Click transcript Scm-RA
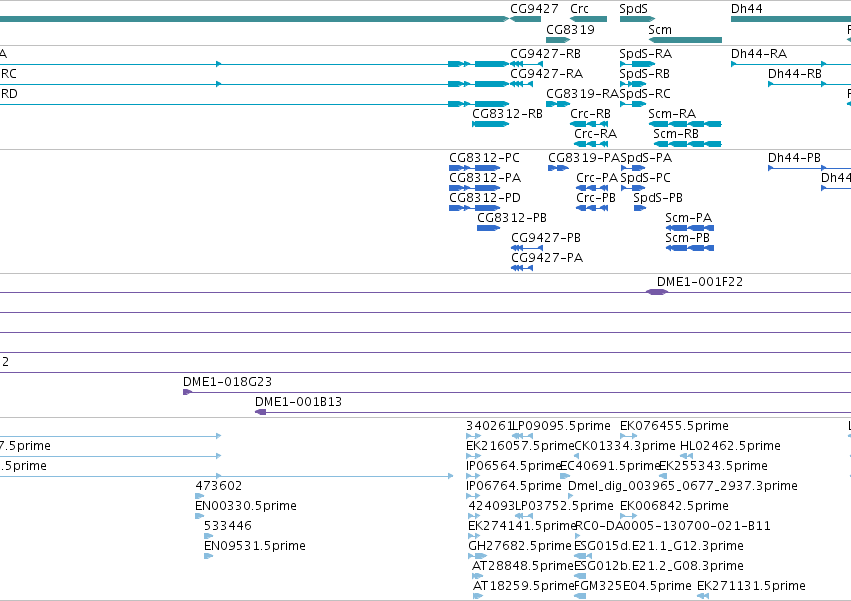Image resolution: width=851 pixels, height=601 pixels. coord(671,114)
